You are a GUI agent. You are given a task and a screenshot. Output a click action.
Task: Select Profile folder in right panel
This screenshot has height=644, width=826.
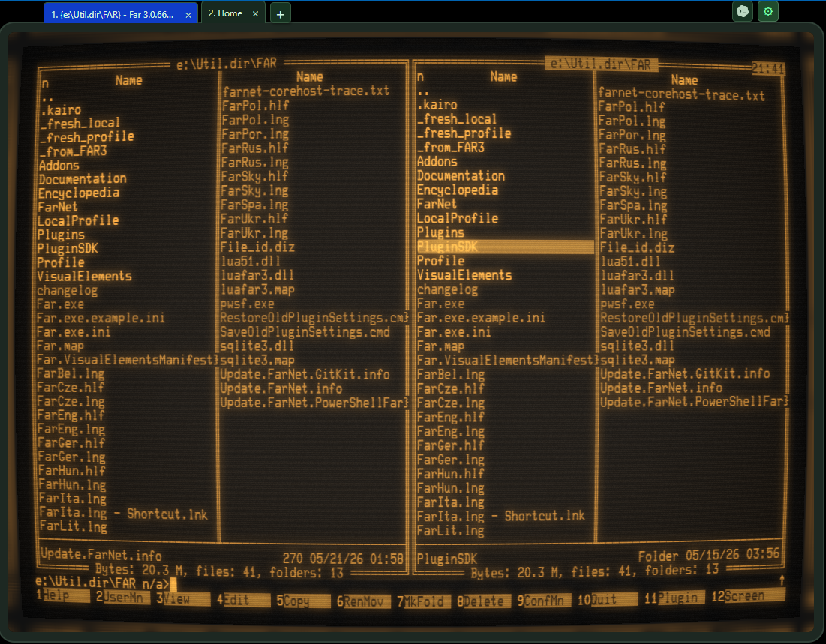pyautogui.click(x=440, y=261)
